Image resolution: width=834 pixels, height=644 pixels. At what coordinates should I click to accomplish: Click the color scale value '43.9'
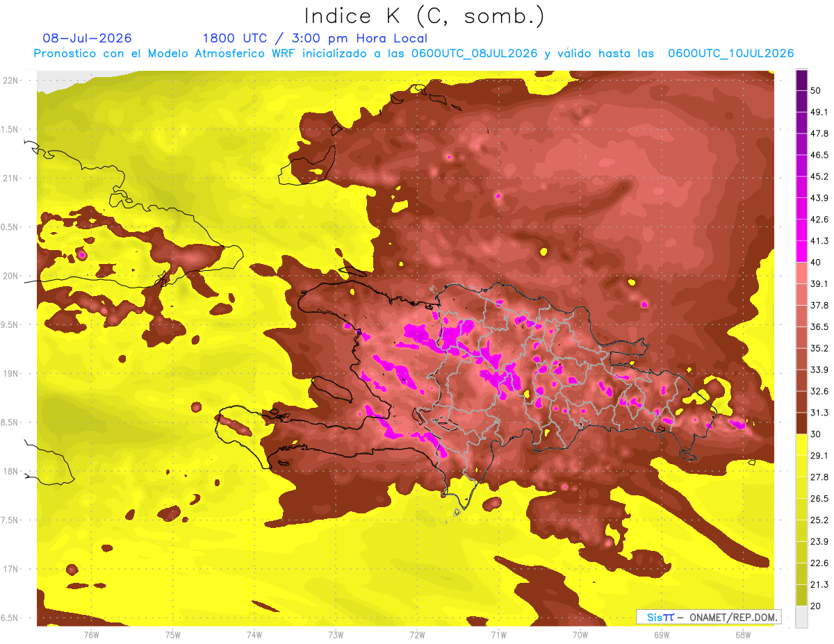819,198
